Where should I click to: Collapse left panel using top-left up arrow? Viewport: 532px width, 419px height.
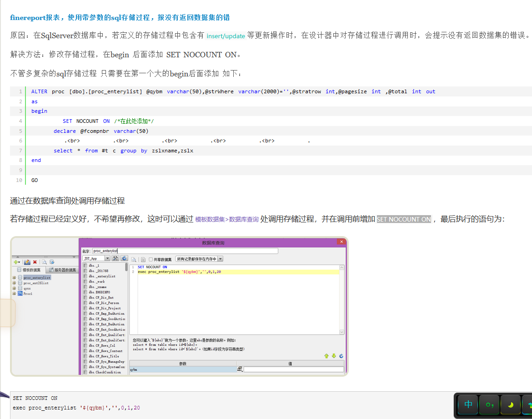(18, 257)
